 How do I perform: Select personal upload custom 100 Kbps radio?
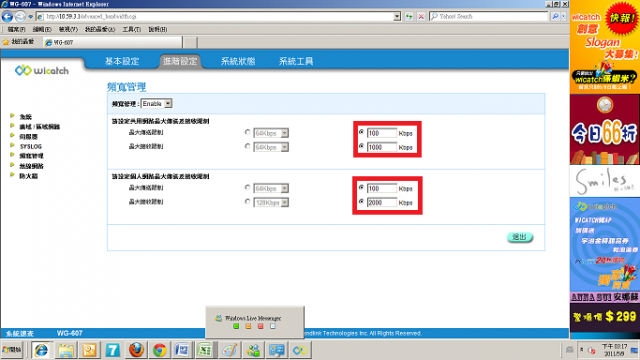(x=362, y=188)
